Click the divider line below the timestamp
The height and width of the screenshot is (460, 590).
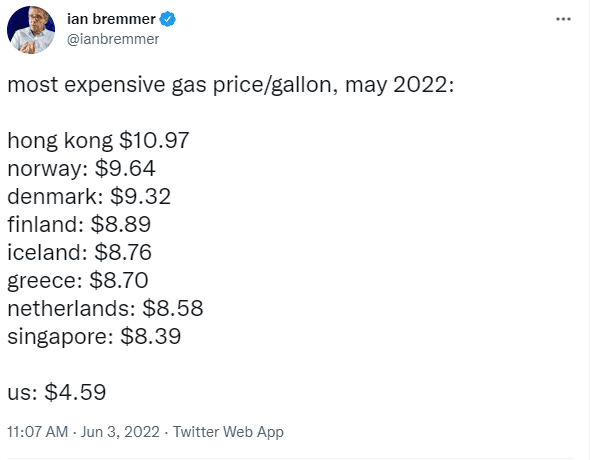(295, 458)
